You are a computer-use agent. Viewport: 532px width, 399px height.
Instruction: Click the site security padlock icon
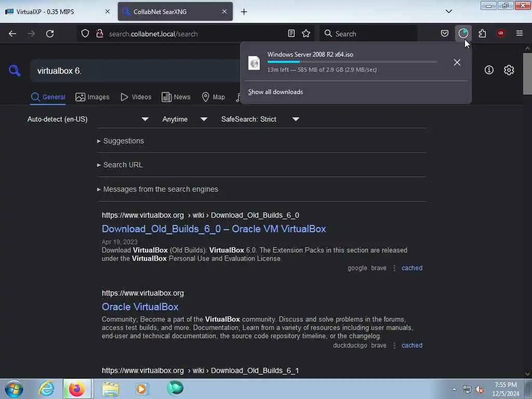coord(99,34)
